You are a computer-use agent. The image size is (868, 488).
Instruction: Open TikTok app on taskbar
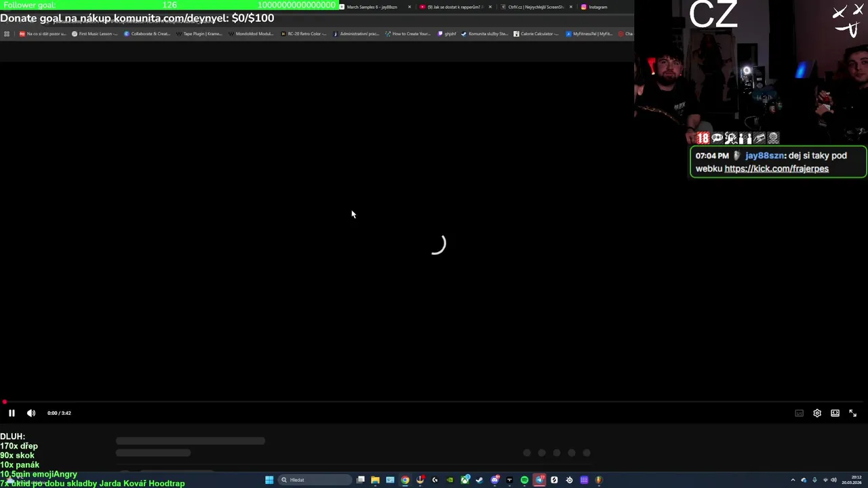coord(509,480)
